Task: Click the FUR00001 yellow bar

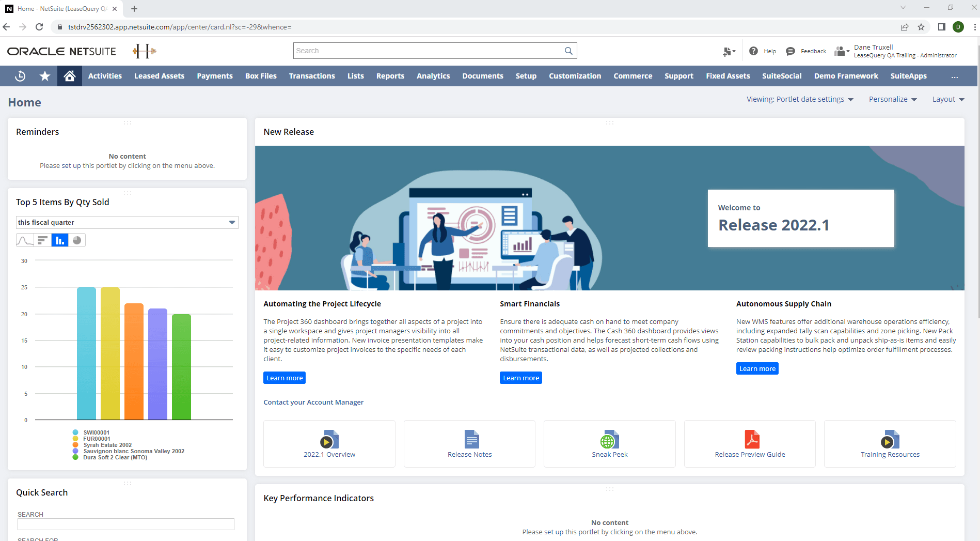Action: (x=110, y=353)
